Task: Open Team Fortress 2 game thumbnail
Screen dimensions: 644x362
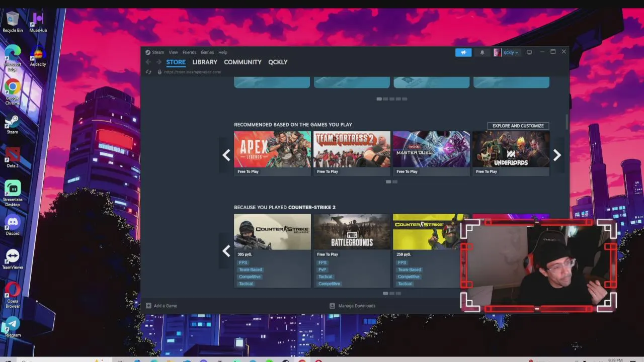Action: coord(352,149)
